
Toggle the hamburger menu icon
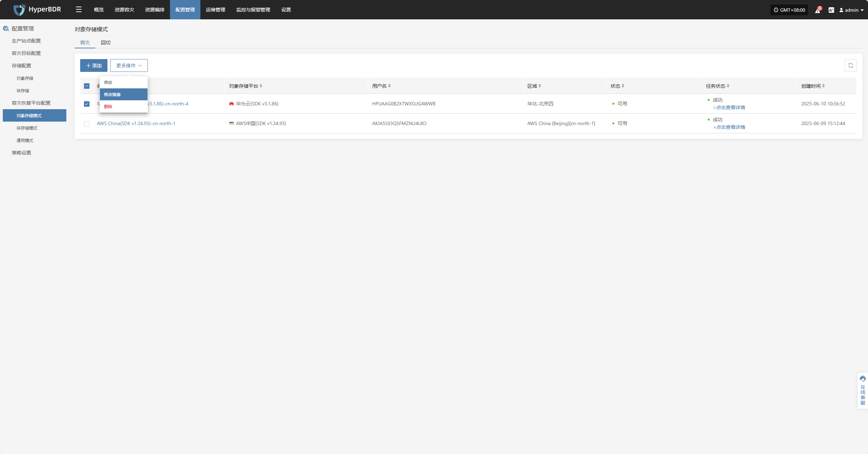pyautogui.click(x=79, y=10)
